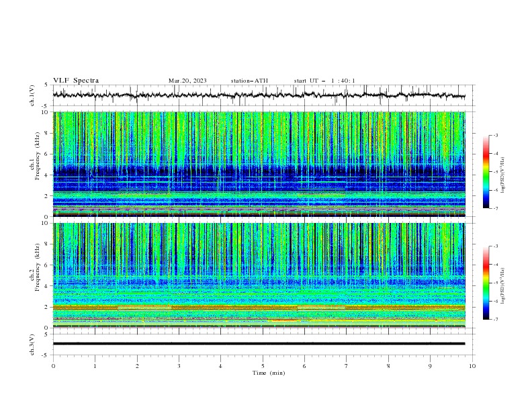The height and width of the screenshot is (411, 532).
Task: Click the 'Time (min)' axis label
Action: (x=269, y=373)
